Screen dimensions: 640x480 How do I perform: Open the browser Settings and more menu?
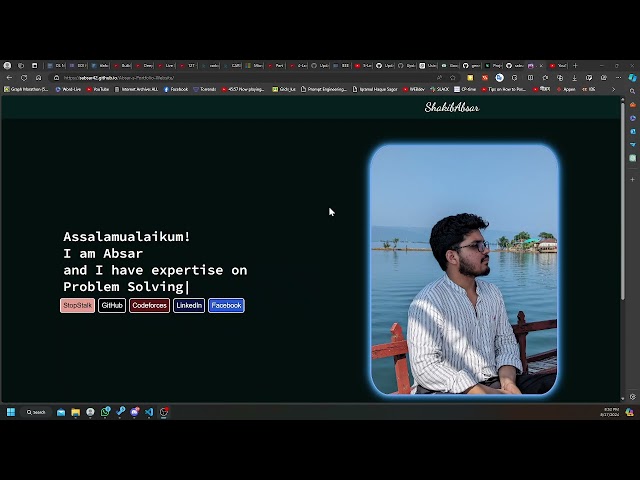(618, 78)
